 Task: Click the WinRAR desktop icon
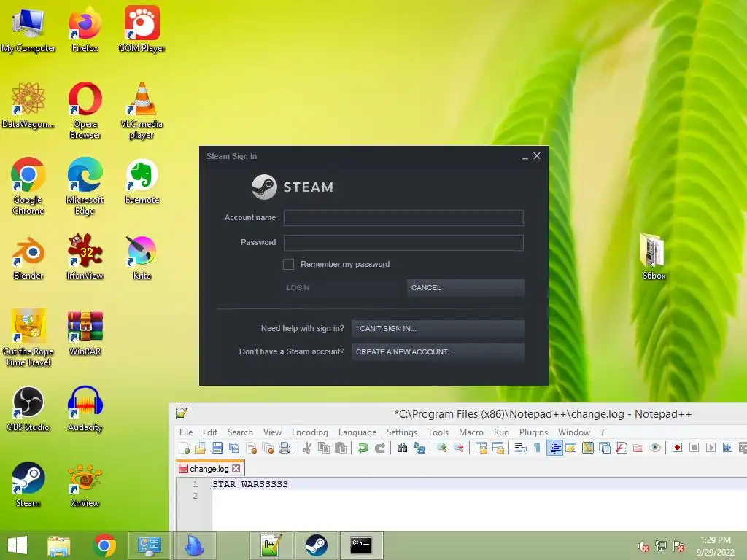click(x=85, y=333)
